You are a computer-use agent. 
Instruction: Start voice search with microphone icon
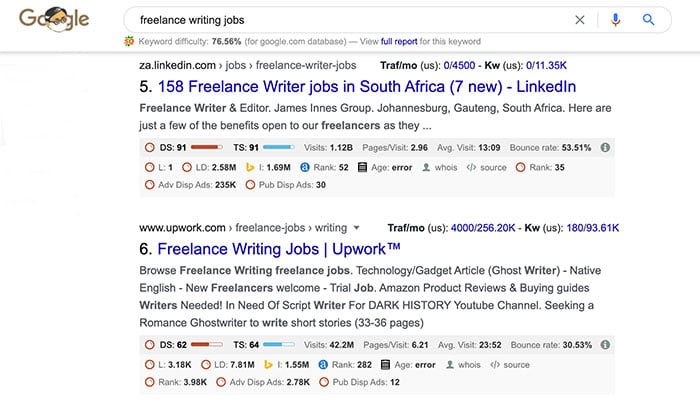(616, 20)
